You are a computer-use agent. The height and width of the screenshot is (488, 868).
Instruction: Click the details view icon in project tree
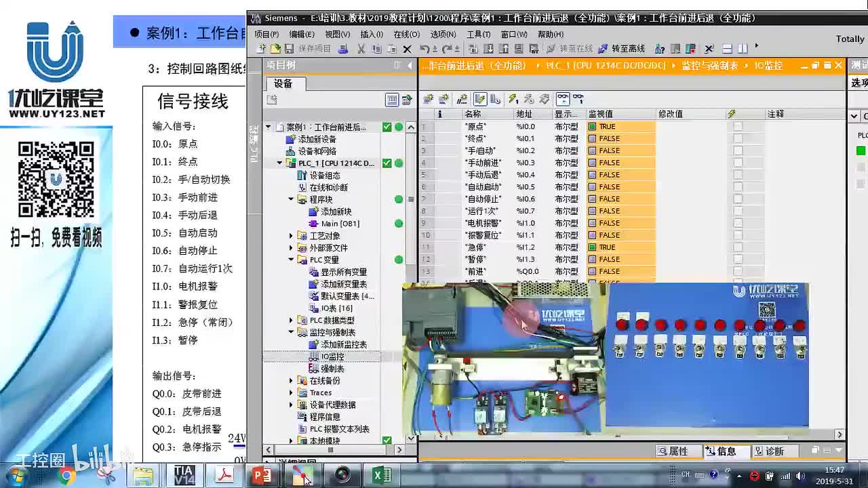pos(392,100)
